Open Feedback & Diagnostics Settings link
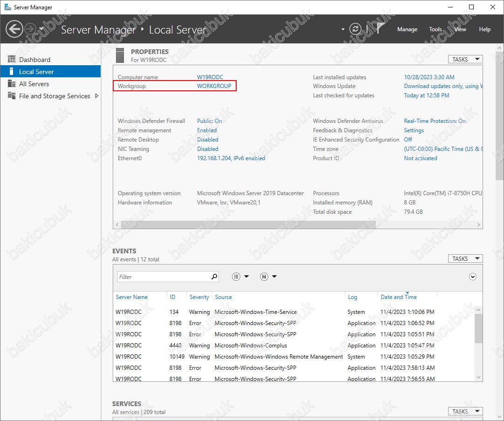Image resolution: width=504 pixels, height=421 pixels. click(414, 130)
